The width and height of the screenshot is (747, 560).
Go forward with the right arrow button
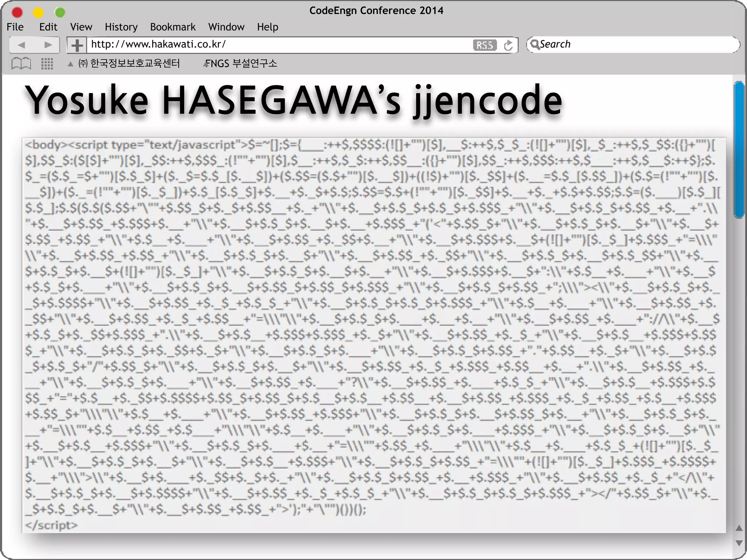click(47, 45)
